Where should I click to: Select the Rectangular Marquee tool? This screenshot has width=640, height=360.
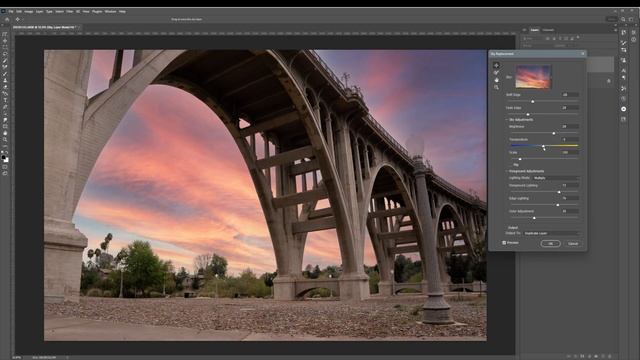5,47
